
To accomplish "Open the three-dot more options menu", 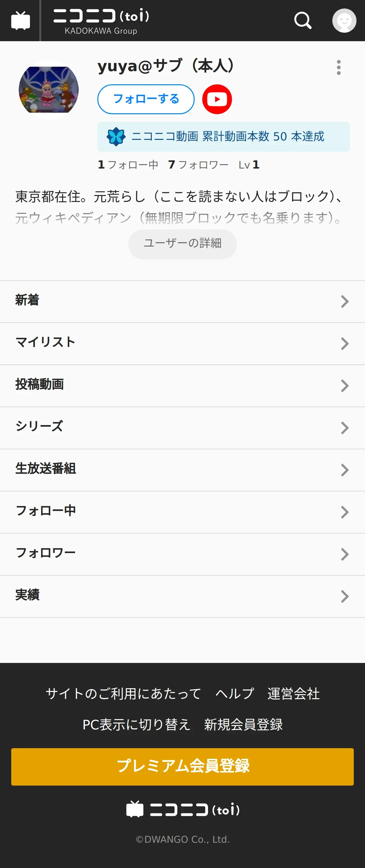I will (x=338, y=67).
